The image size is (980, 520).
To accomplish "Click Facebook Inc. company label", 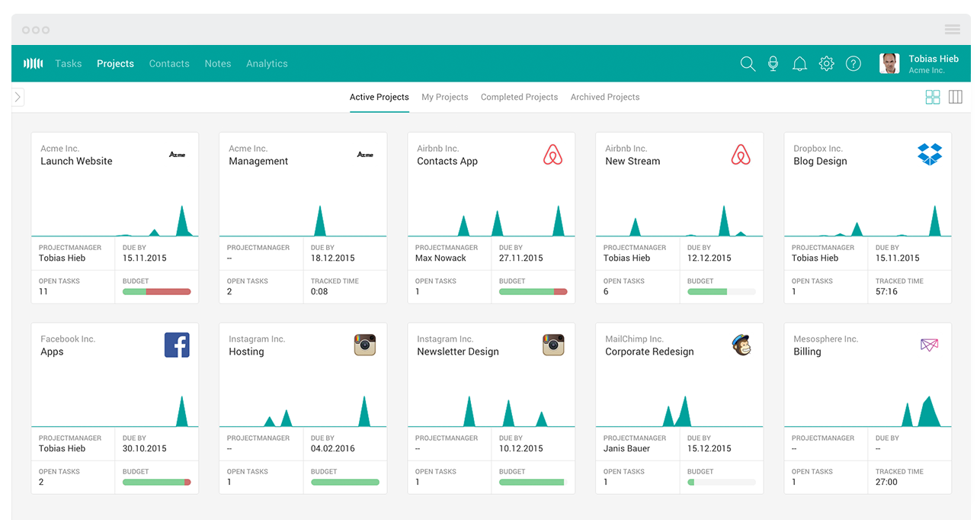I will [68, 339].
